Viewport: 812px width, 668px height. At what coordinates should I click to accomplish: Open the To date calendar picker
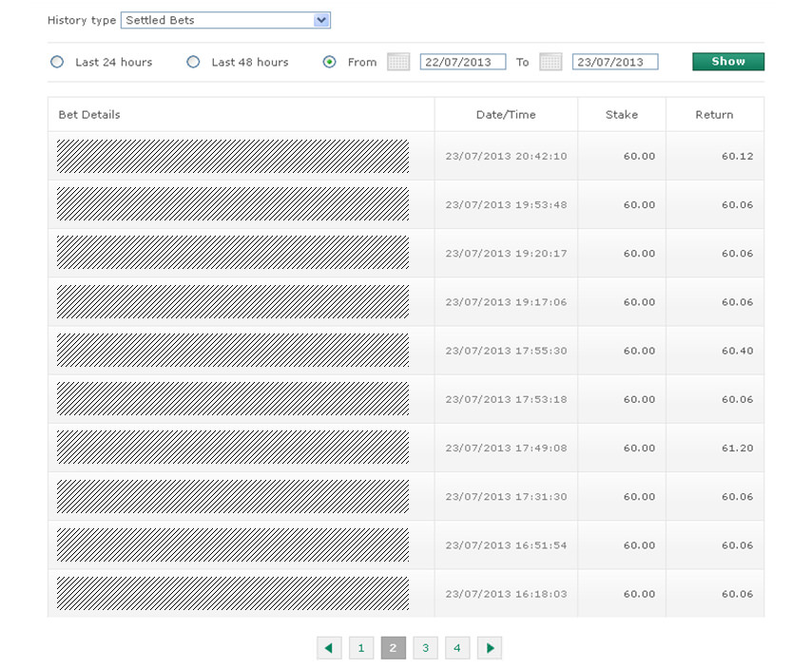[x=551, y=62]
